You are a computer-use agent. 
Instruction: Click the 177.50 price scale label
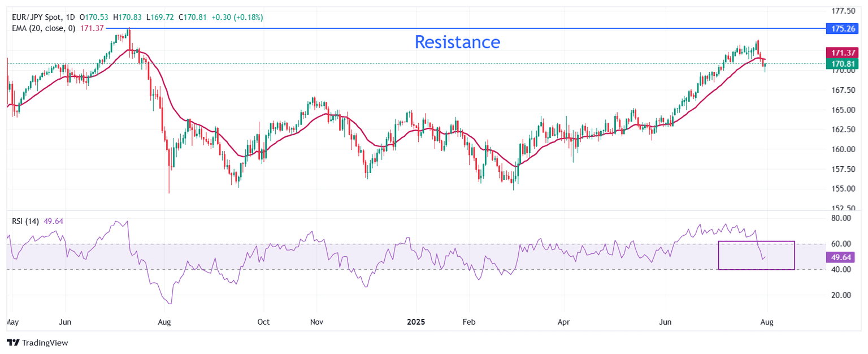843,11
